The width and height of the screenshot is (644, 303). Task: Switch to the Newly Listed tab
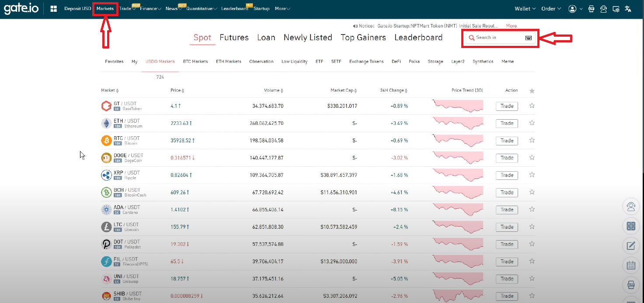point(308,38)
